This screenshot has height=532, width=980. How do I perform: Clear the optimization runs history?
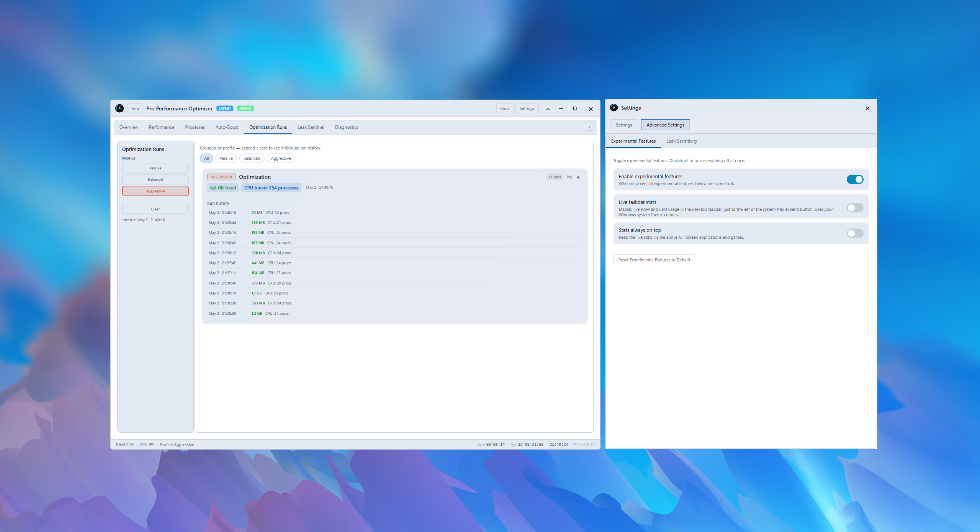155,209
